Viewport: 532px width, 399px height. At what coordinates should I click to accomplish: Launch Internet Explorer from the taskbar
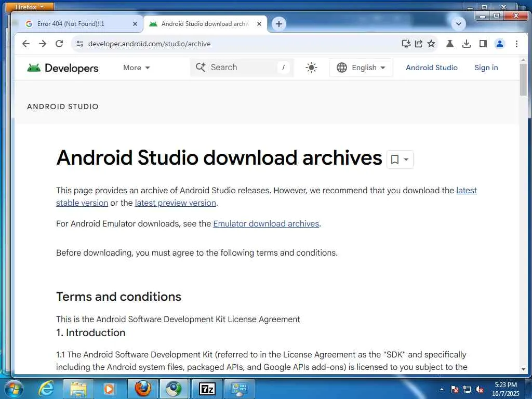point(46,389)
